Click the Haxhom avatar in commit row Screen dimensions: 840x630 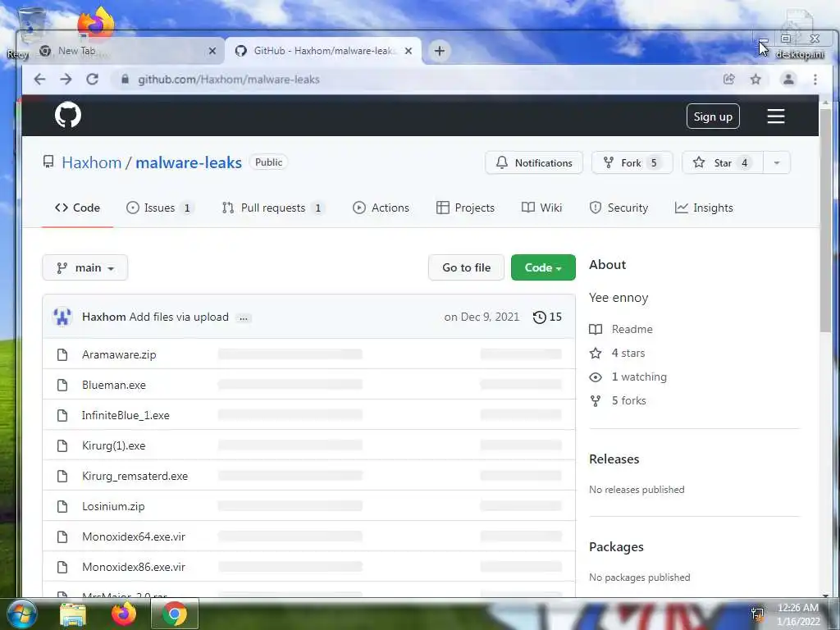[62, 317]
